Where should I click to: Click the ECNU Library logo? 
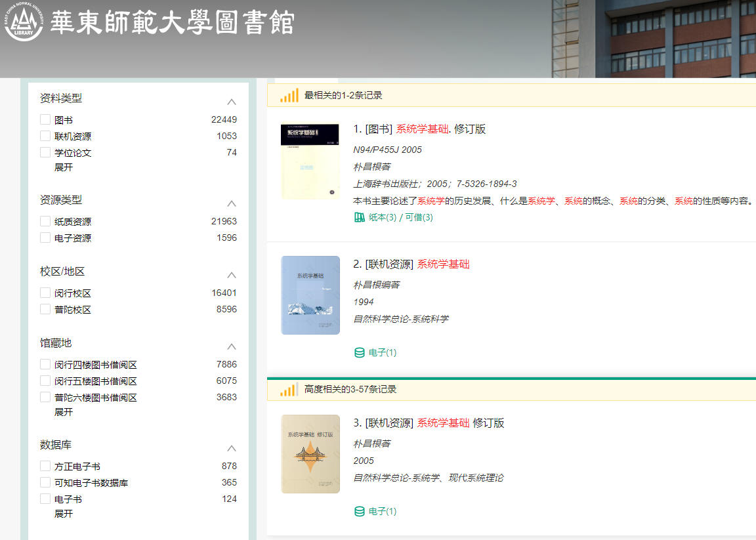(x=24, y=23)
